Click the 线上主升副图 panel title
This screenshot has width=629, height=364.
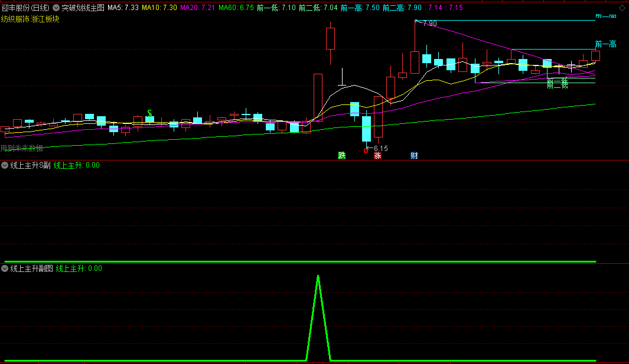tap(32, 268)
